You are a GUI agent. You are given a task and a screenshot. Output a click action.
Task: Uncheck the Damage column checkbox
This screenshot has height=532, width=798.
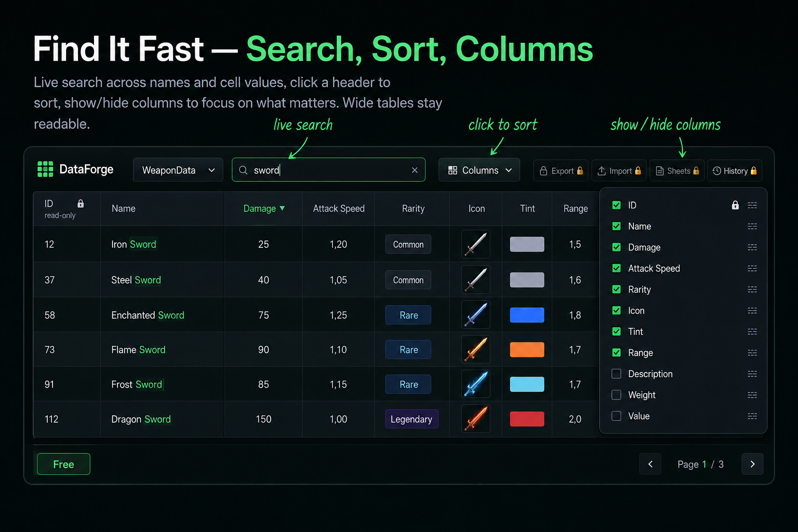point(617,247)
